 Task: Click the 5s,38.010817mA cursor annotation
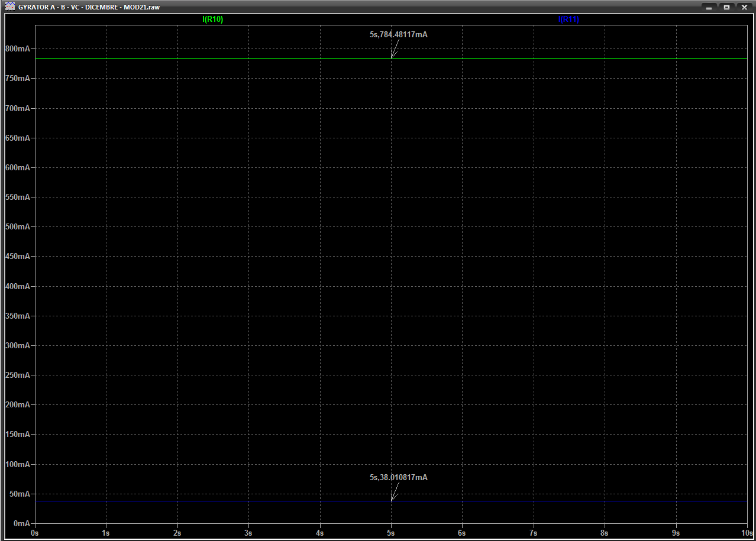(x=398, y=478)
